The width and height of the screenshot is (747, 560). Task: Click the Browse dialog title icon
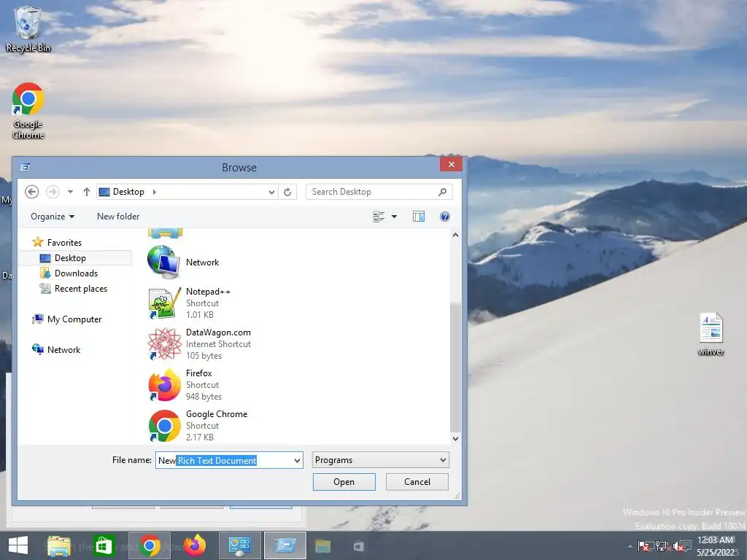coord(26,167)
